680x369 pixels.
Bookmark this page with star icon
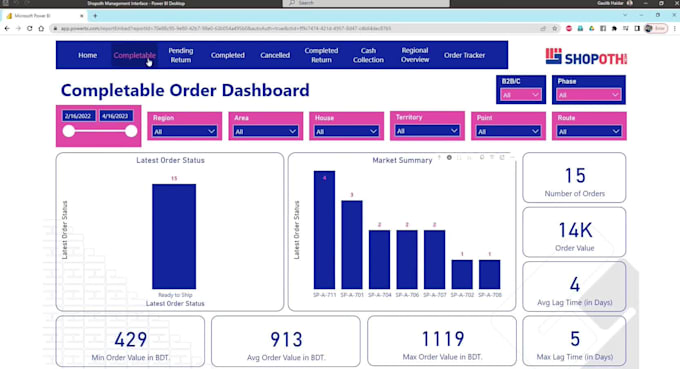pyautogui.click(x=555, y=28)
